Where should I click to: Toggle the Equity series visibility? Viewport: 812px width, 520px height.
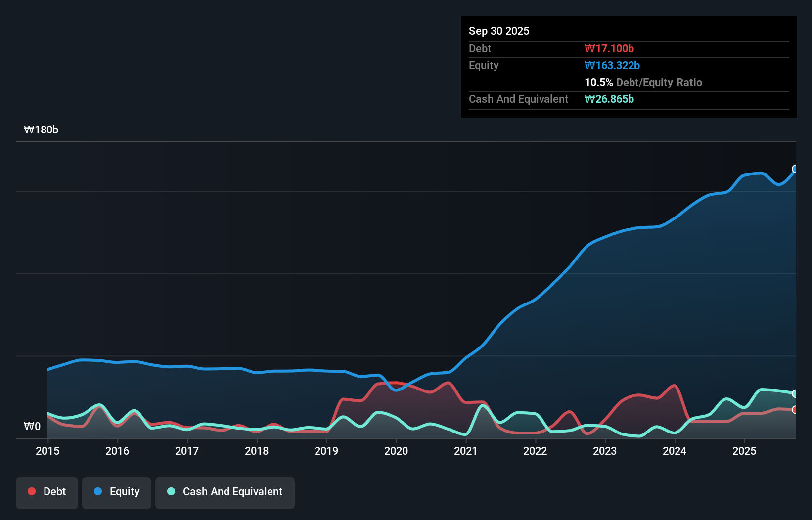click(116, 491)
